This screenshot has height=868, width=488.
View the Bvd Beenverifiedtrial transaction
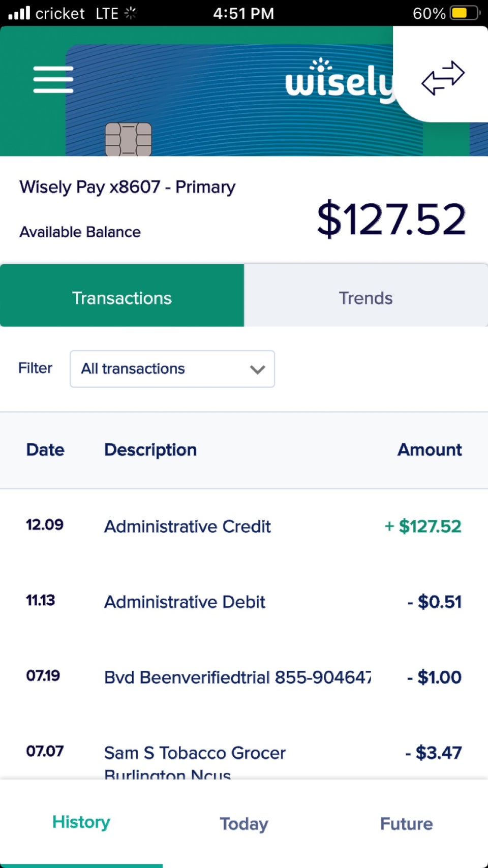point(237,677)
